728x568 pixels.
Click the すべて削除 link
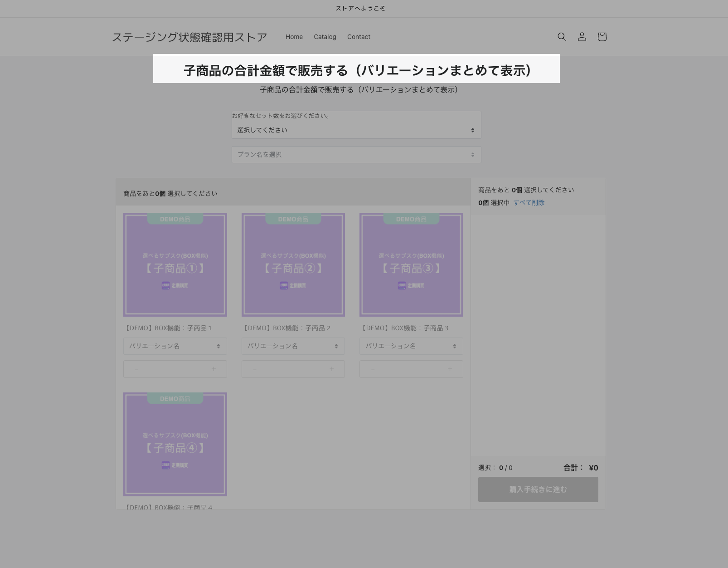coord(529,203)
